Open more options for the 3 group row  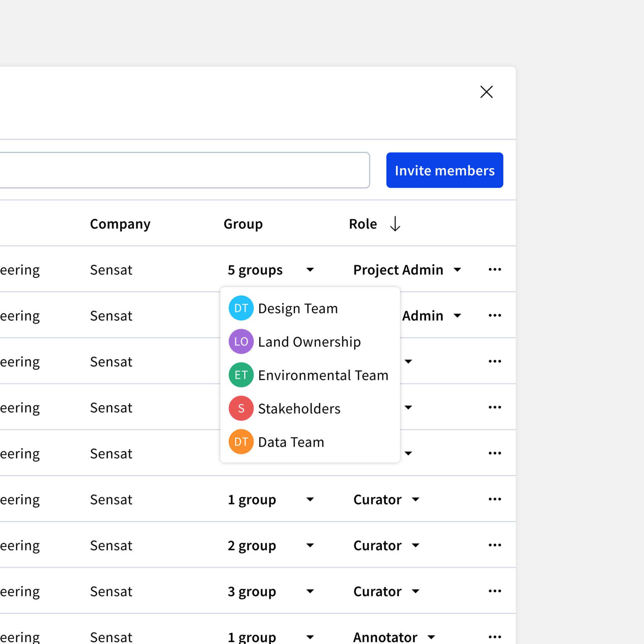coord(495,591)
